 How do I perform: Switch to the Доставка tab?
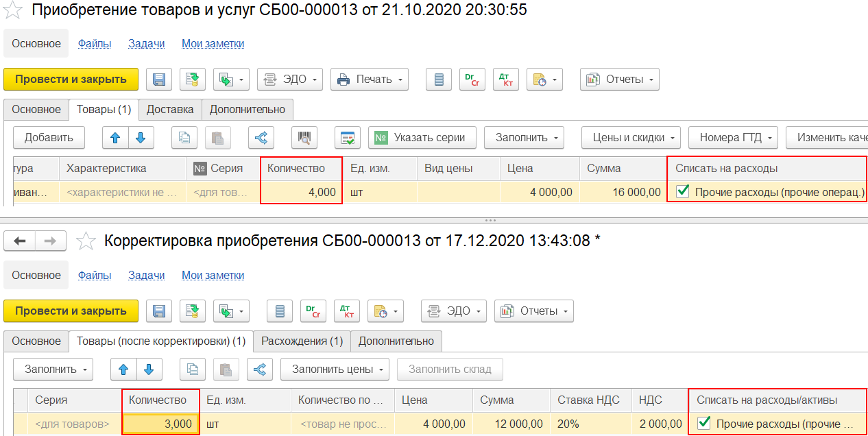point(170,109)
